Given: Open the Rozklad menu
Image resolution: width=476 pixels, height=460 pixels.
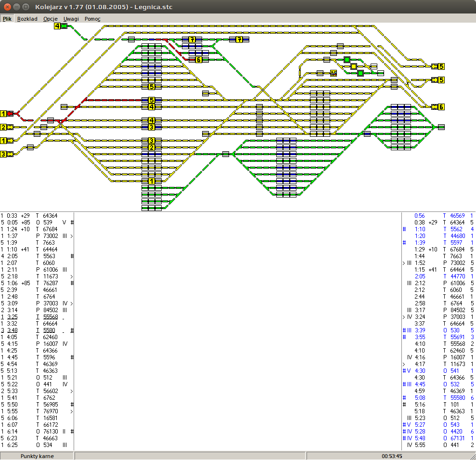Looking at the screenshot, I should (27, 19).
